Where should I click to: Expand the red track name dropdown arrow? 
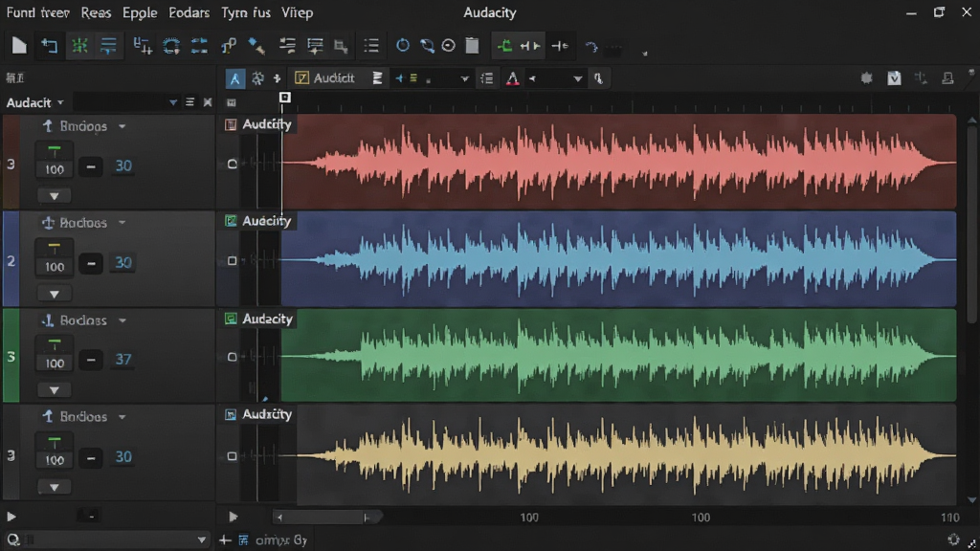[122, 126]
